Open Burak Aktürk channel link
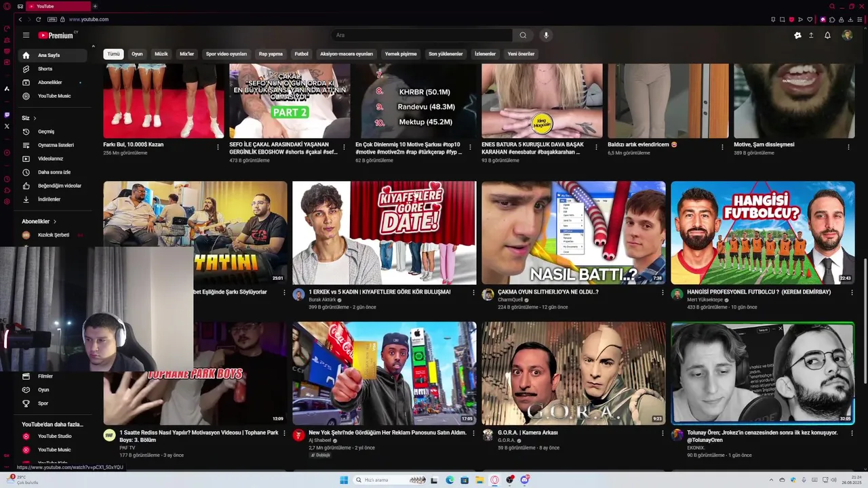The height and width of the screenshot is (488, 868). (322, 300)
